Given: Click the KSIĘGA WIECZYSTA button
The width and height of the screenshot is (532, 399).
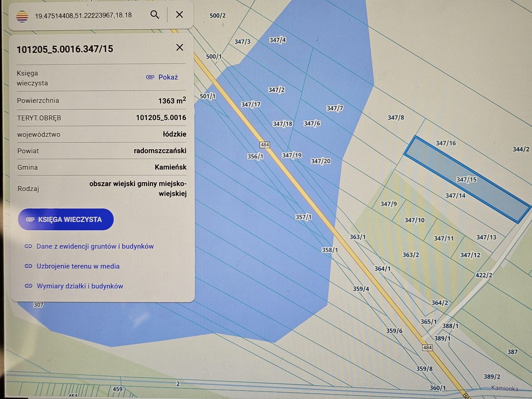Looking at the screenshot, I should coord(66,219).
